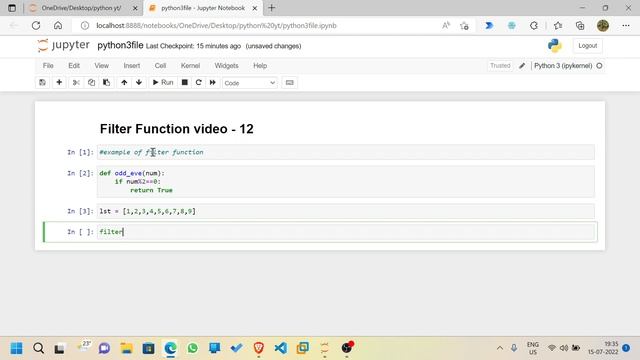Open the Widgets menu
640x360 pixels.
tap(227, 66)
